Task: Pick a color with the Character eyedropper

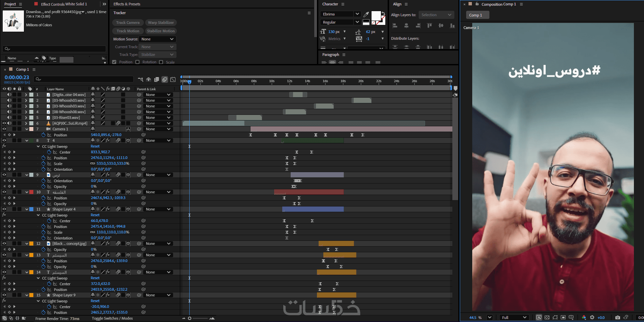Action: point(366,14)
